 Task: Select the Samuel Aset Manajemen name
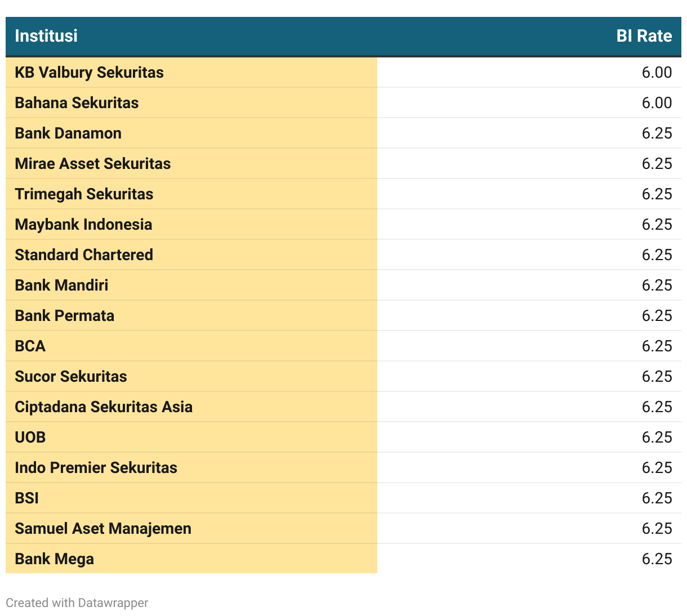coord(103,529)
